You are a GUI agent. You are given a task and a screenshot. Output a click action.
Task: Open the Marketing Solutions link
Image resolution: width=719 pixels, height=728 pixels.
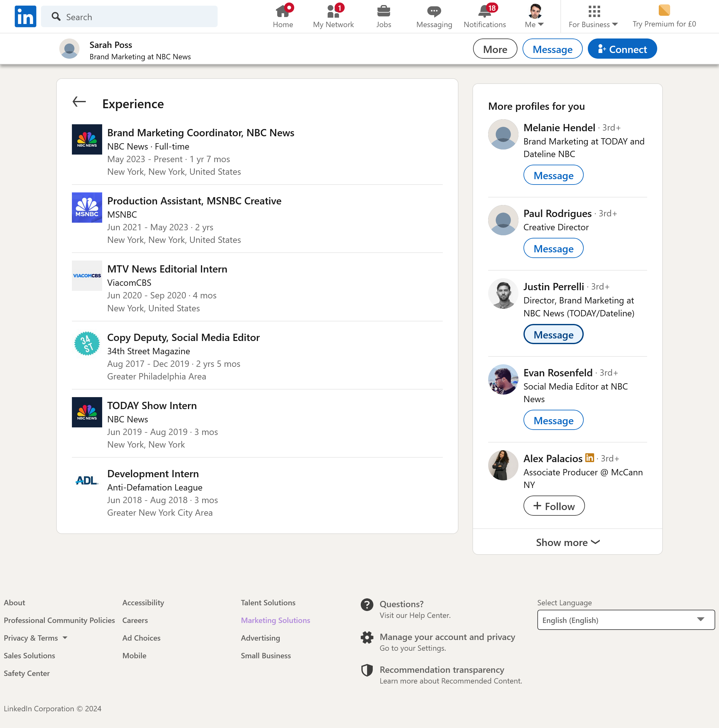point(275,620)
